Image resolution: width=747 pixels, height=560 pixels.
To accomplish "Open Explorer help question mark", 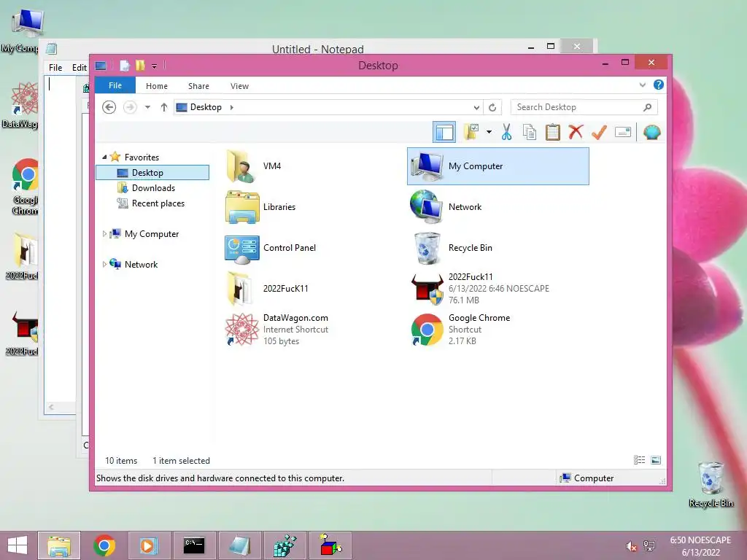I will point(659,85).
